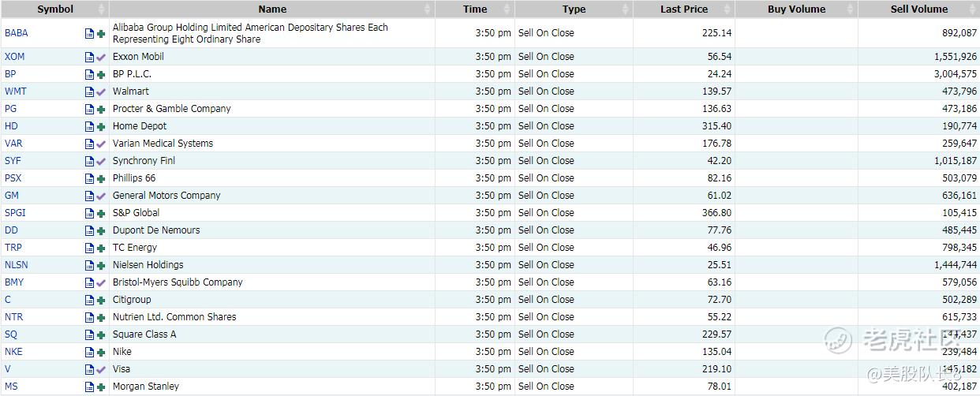The height and width of the screenshot is (396, 980).
Task: Toggle the purple checkmark for Exxon Mobil
Action: pos(101,57)
